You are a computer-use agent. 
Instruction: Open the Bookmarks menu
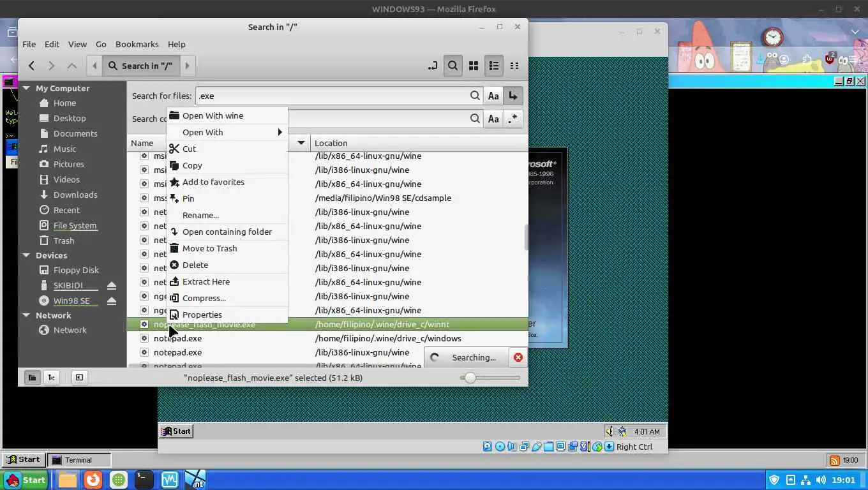[x=137, y=44]
